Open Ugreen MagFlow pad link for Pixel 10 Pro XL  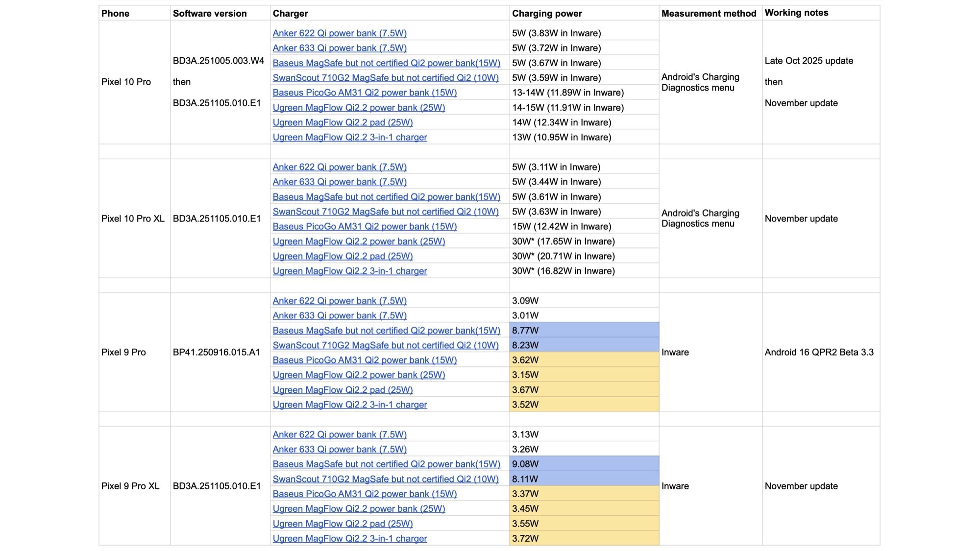(x=343, y=256)
